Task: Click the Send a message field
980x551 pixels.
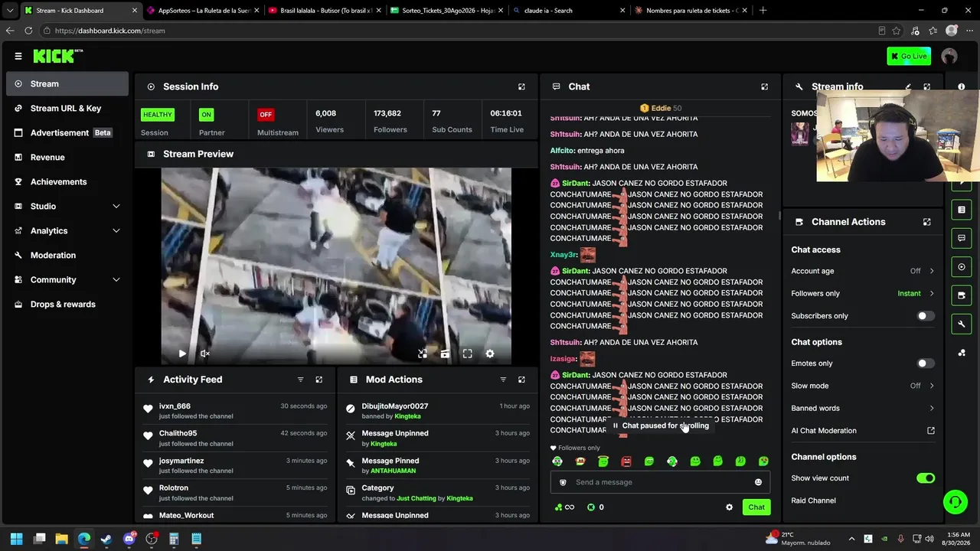Action: pos(660,482)
